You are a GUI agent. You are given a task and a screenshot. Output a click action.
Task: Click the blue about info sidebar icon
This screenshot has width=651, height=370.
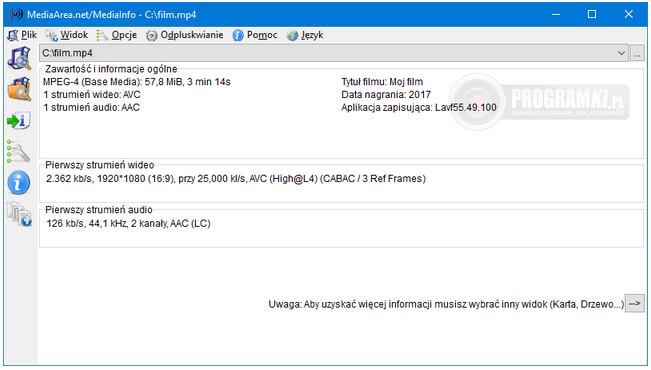point(19,183)
